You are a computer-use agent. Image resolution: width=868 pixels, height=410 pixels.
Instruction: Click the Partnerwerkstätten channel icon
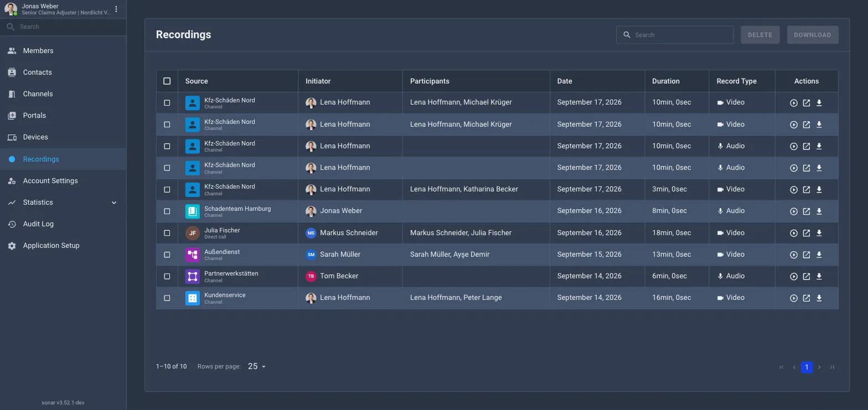click(x=193, y=276)
